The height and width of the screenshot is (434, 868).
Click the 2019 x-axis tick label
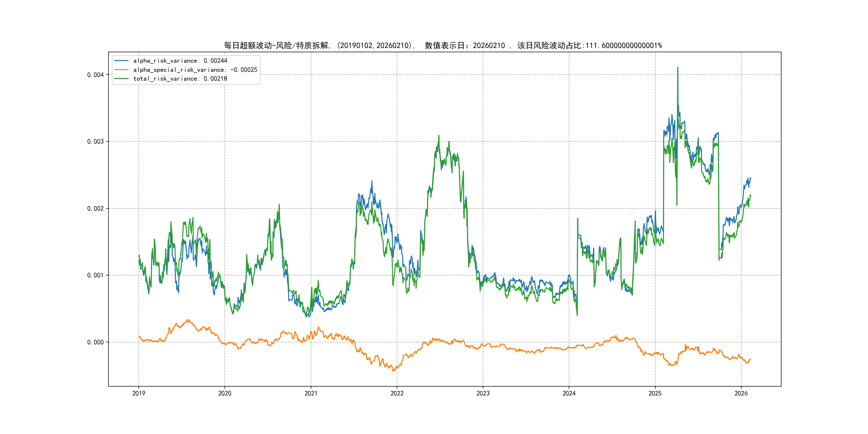coord(139,393)
